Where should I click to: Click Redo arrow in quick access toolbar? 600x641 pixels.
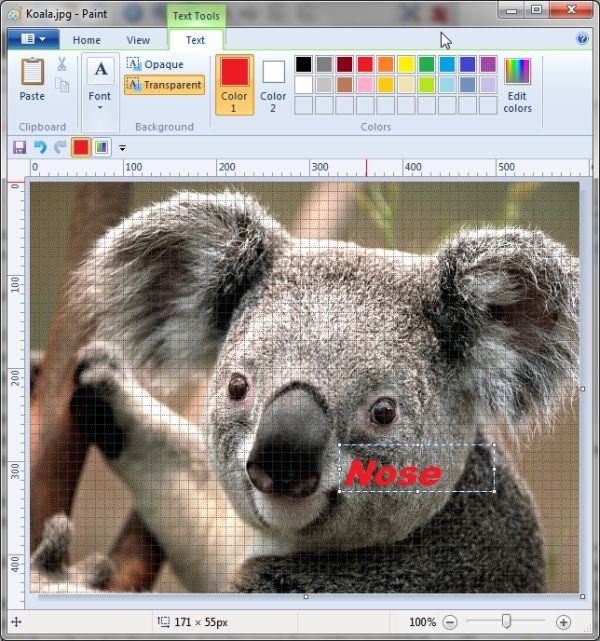(x=60, y=147)
